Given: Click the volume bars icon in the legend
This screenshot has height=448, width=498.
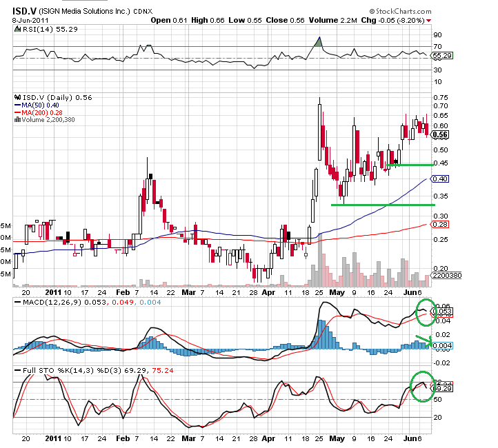Looking at the screenshot, I should (17, 120).
